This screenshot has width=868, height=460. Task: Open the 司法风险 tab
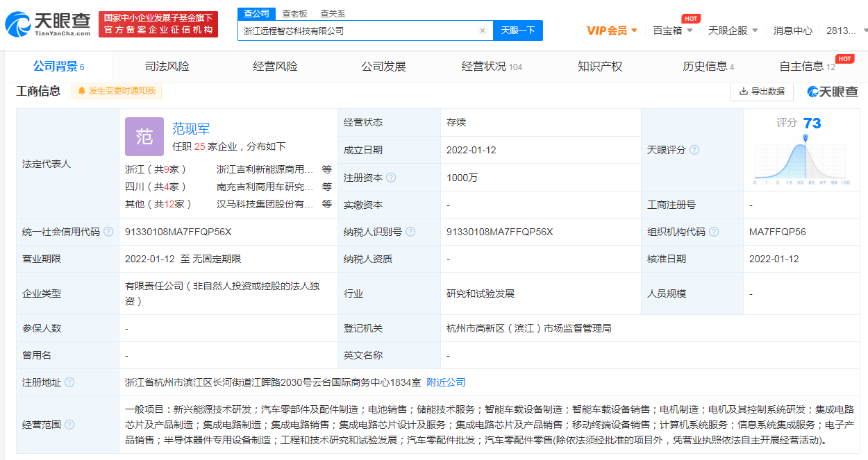coord(167,67)
